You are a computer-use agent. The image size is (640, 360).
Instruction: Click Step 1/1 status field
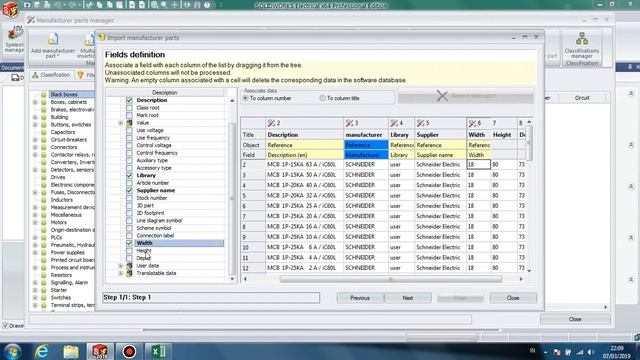(x=211, y=298)
